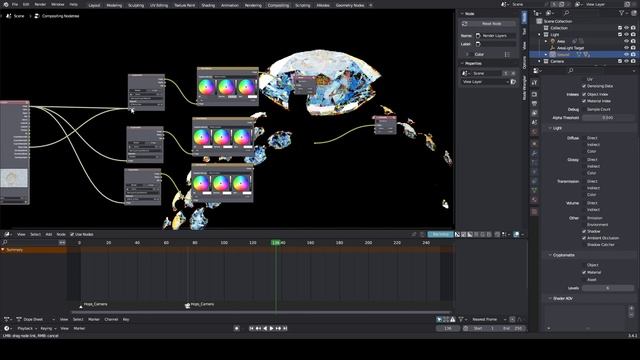640x360 pixels.
Task: Switch to the Shading workspace tab
Action: tap(208, 5)
